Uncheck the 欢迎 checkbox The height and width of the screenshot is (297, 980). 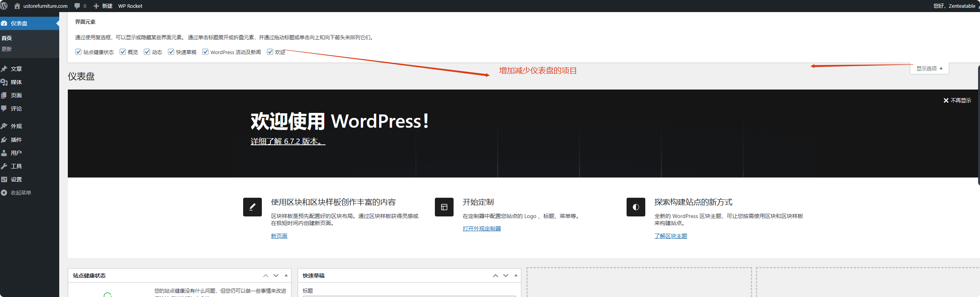click(x=270, y=52)
